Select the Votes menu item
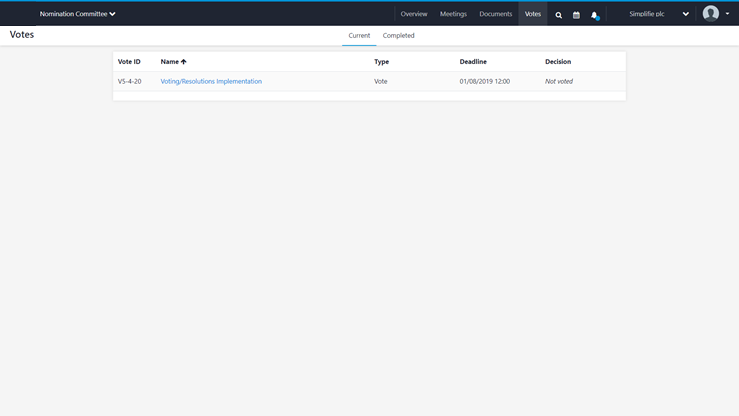 pyautogui.click(x=533, y=14)
